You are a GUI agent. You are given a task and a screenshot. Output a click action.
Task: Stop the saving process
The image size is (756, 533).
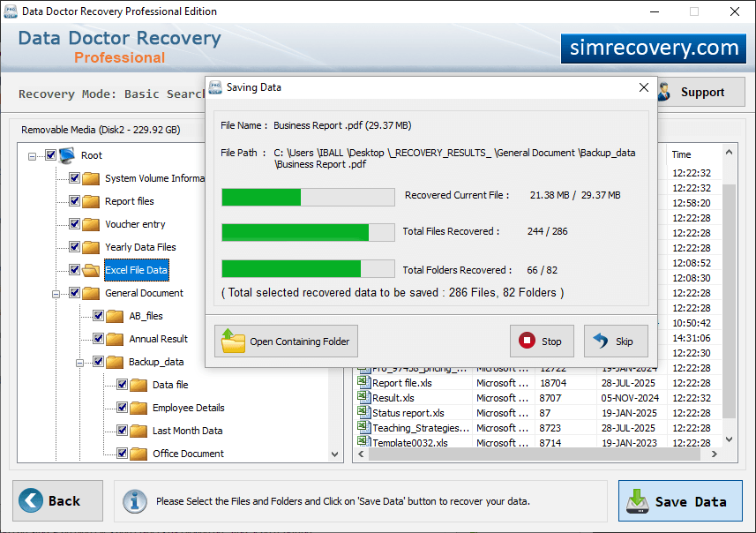[542, 341]
